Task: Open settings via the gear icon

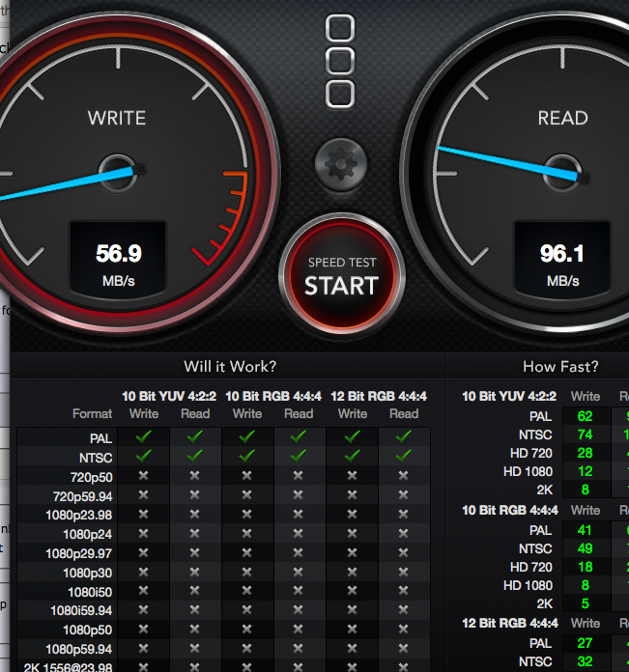Action: click(341, 164)
